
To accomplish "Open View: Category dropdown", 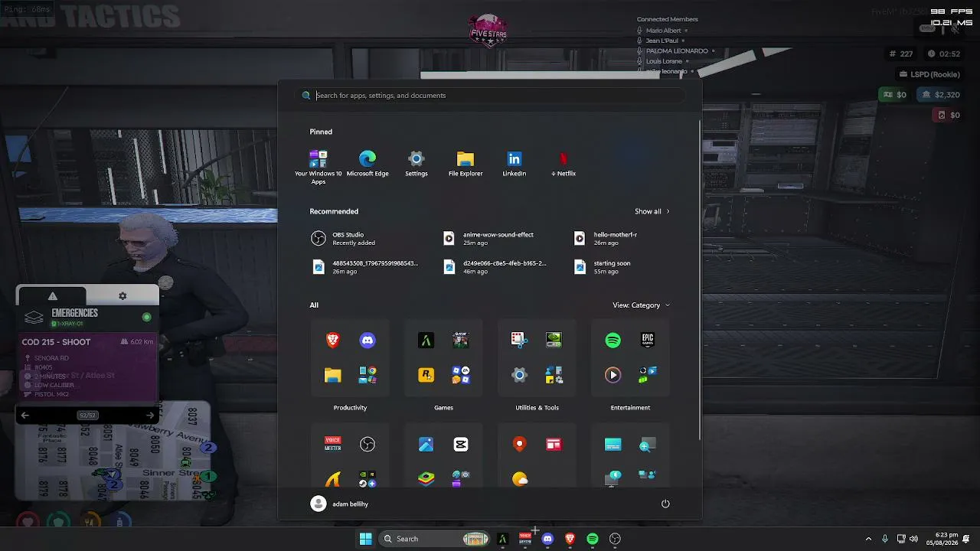I will click(641, 305).
